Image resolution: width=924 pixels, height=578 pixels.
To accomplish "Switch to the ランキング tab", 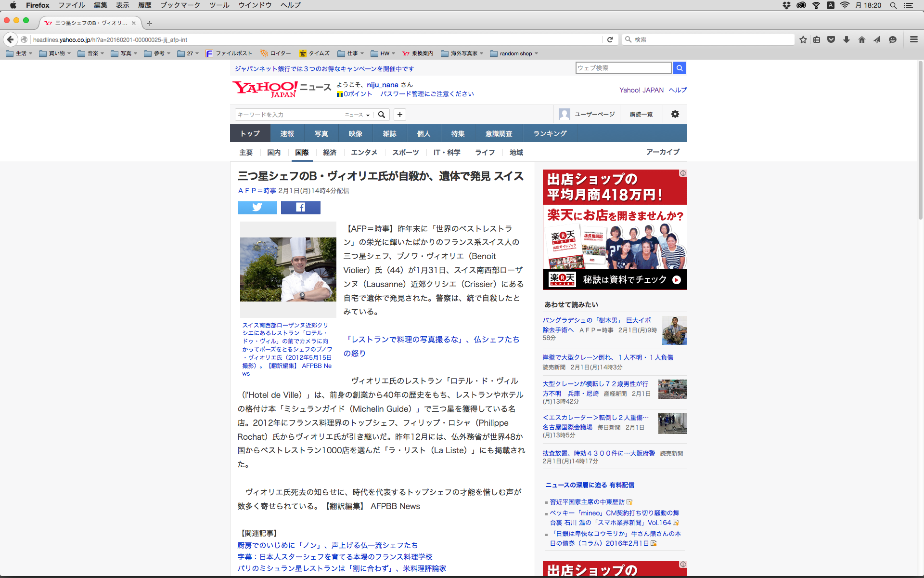I will point(550,133).
